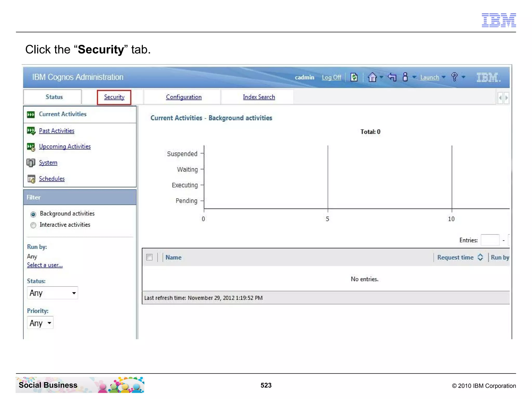Expand the Home icon dropdown arrow

click(x=381, y=77)
